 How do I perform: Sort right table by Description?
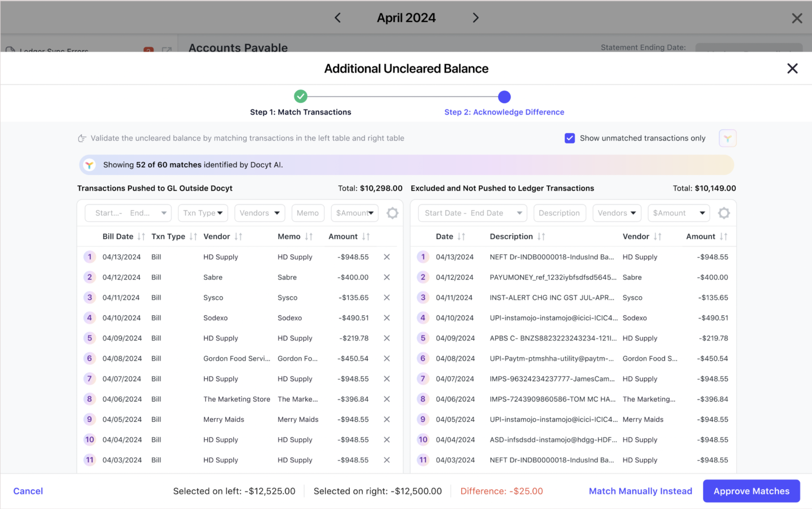point(541,237)
